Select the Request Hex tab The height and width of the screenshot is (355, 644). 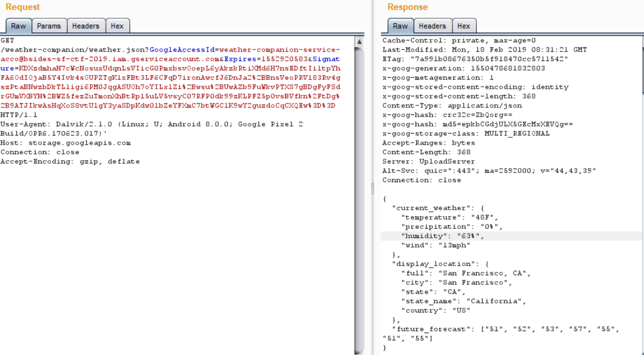coord(117,26)
